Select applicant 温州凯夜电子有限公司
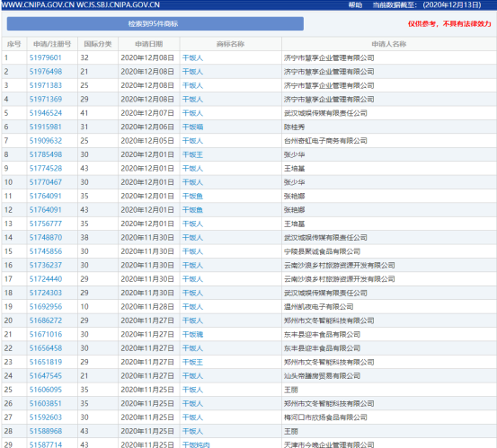This screenshot has width=497, height=448. [x=318, y=307]
